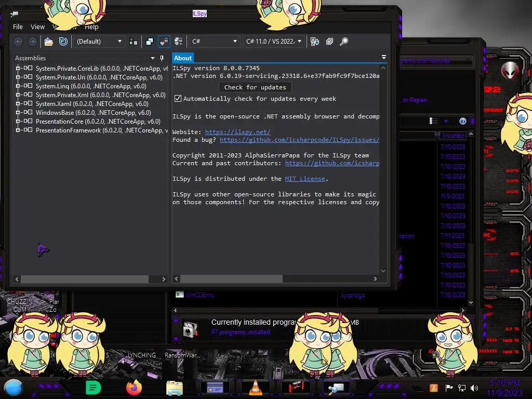This screenshot has height=399, width=532.
Task: Click the ILSpy taskbar button
Action: (337, 388)
